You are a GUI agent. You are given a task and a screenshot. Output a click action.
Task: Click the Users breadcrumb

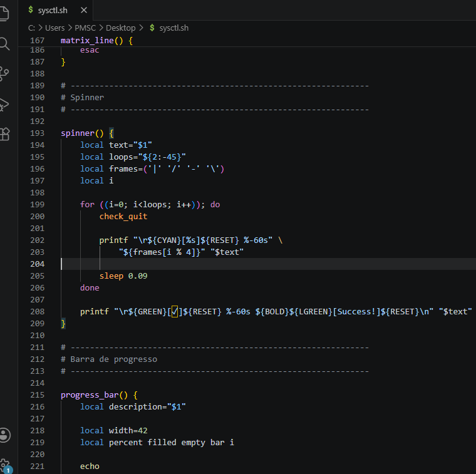pos(54,28)
